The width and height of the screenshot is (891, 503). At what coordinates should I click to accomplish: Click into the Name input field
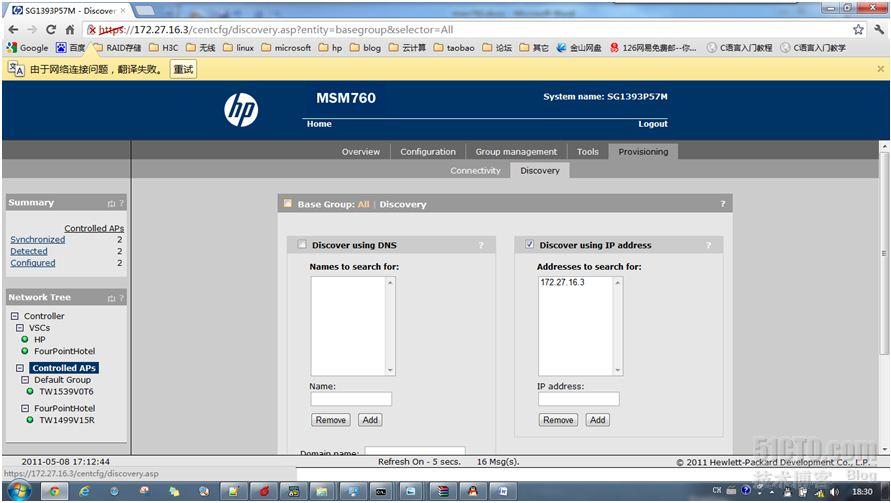click(351, 400)
